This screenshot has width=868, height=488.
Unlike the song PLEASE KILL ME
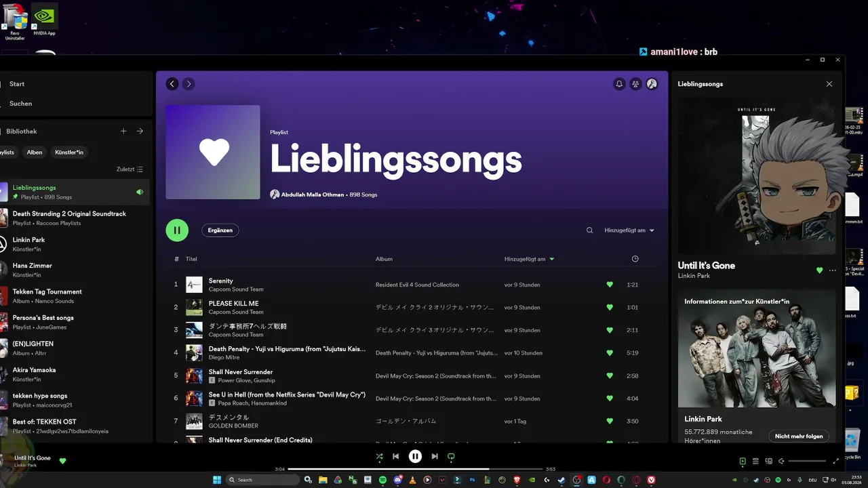click(x=610, y=308)
